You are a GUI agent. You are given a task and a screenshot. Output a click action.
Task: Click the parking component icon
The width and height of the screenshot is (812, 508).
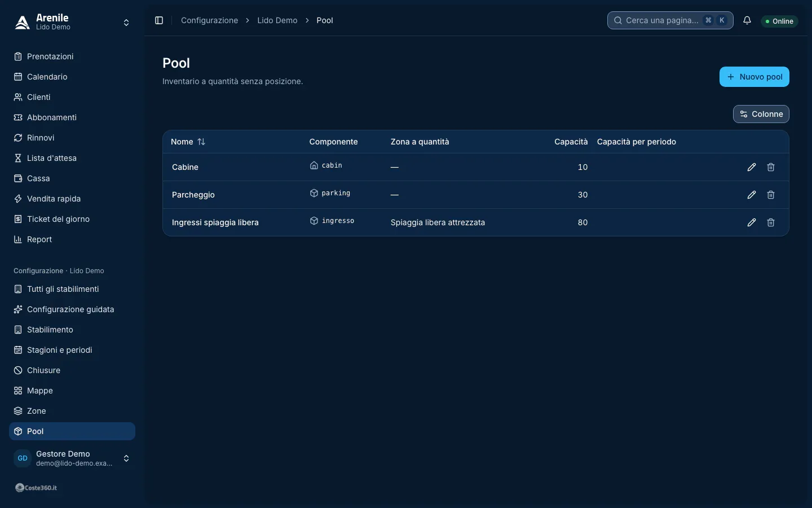click(x=314, y=193)
